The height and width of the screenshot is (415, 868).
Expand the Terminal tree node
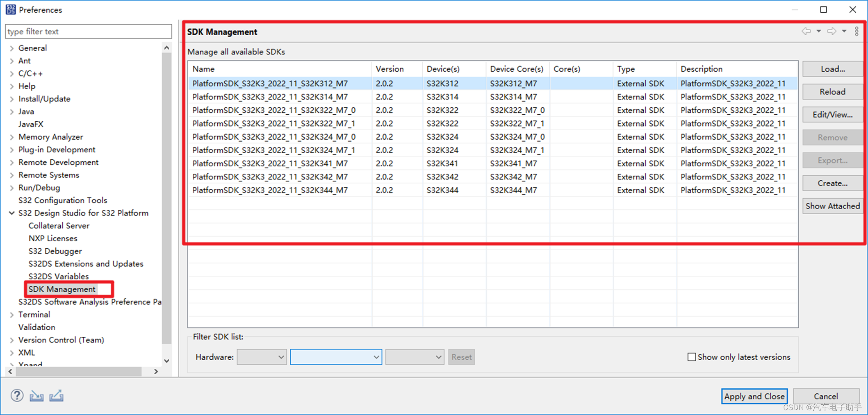(x=12, y=315)
